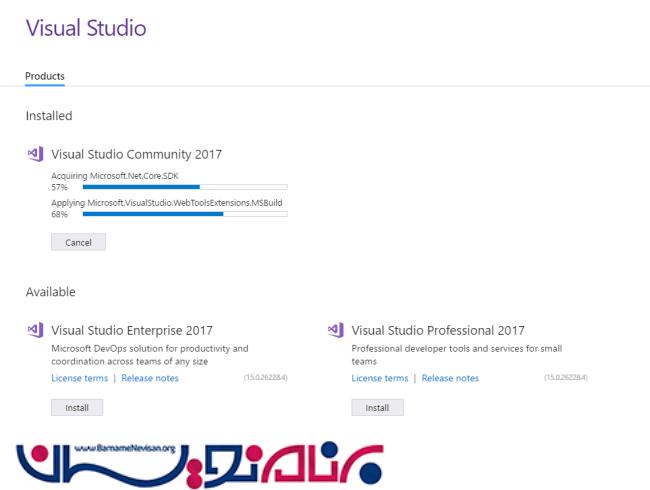
Task: Click the Professional developer tools description
Action: [x=457, y=355]
